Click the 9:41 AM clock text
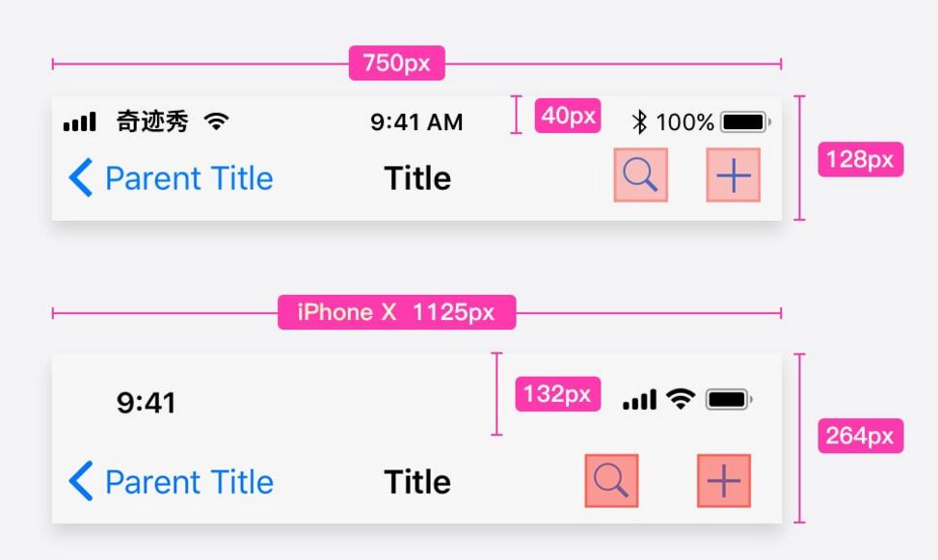This screenshot has height=560, width=938. click(x=416, y=122)
